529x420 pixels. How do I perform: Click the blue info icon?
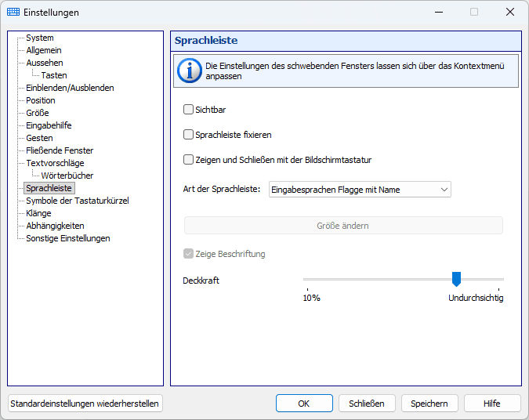[x=190, y=71]
